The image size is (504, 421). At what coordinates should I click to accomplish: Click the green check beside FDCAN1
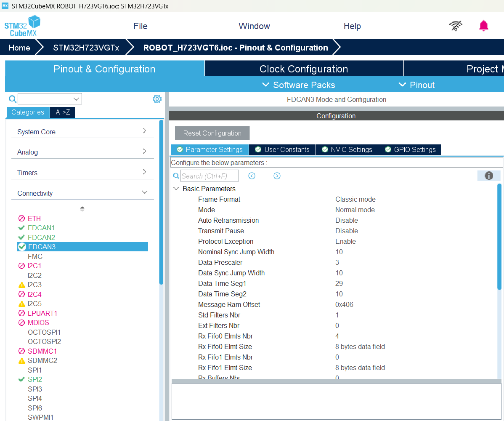21,228
